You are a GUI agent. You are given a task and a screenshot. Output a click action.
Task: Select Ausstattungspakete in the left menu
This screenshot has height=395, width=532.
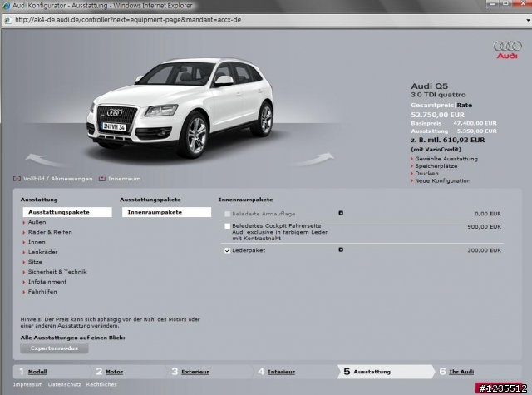click(67, 212)
